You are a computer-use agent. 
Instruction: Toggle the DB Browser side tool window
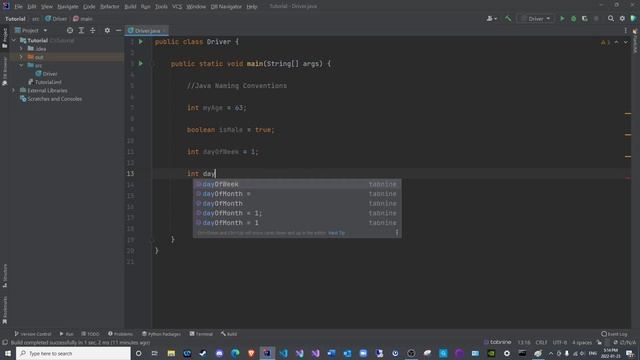[5, 71]
